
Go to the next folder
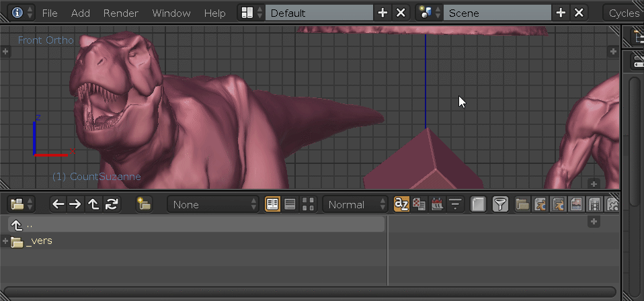click(x=75, y=204)
